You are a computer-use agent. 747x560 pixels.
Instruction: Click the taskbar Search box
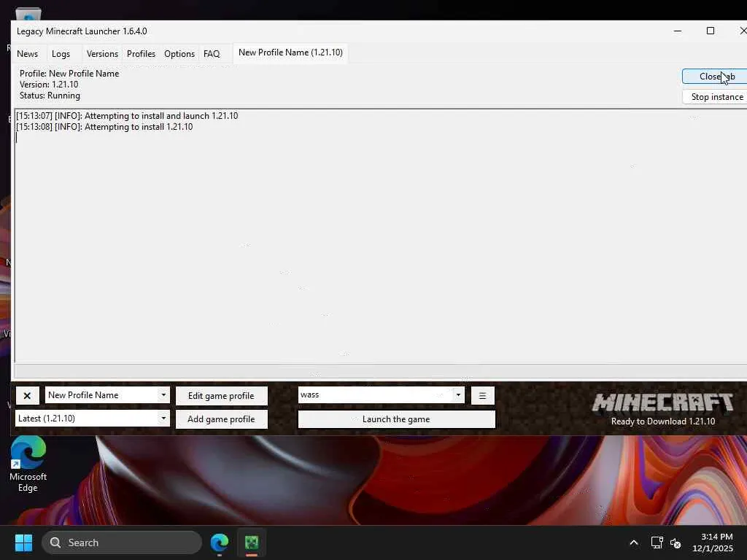pos(122,542)
